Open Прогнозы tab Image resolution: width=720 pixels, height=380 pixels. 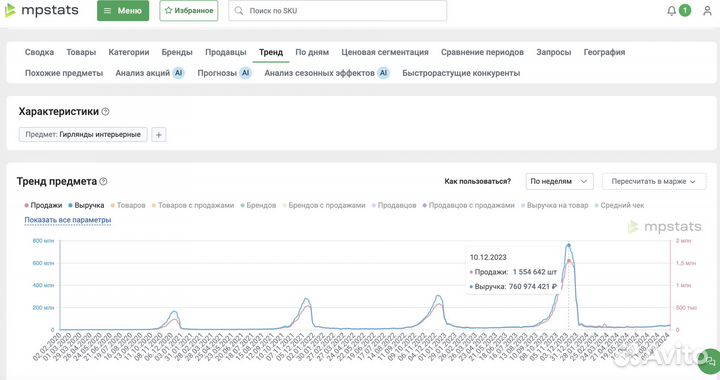point(217,73)
